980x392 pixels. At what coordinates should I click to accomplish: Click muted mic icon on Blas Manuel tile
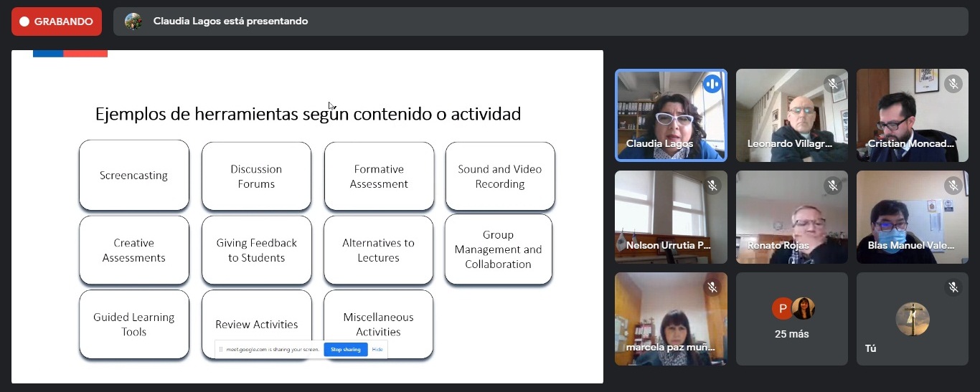coord(953,186)
